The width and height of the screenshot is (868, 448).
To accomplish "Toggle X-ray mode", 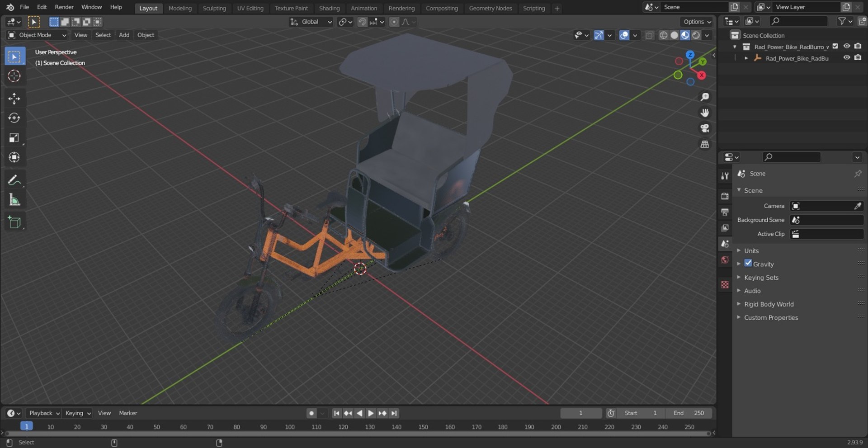I will click(x=649, y=35).
